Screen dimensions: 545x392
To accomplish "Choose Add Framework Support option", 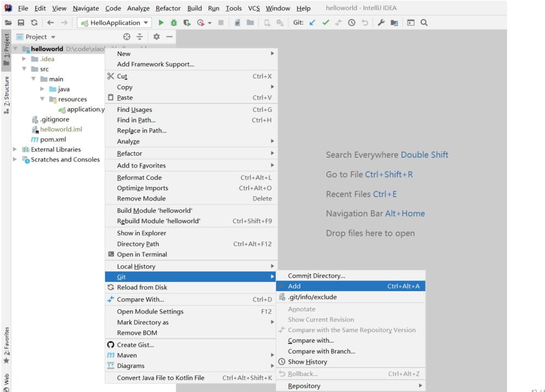I will click(x=191, y=64).
